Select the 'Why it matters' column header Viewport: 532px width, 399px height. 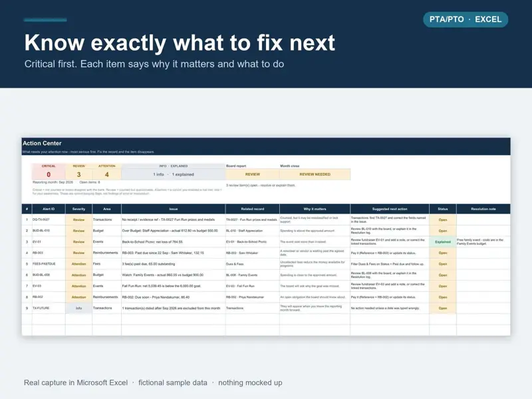[x=315, y=209]
